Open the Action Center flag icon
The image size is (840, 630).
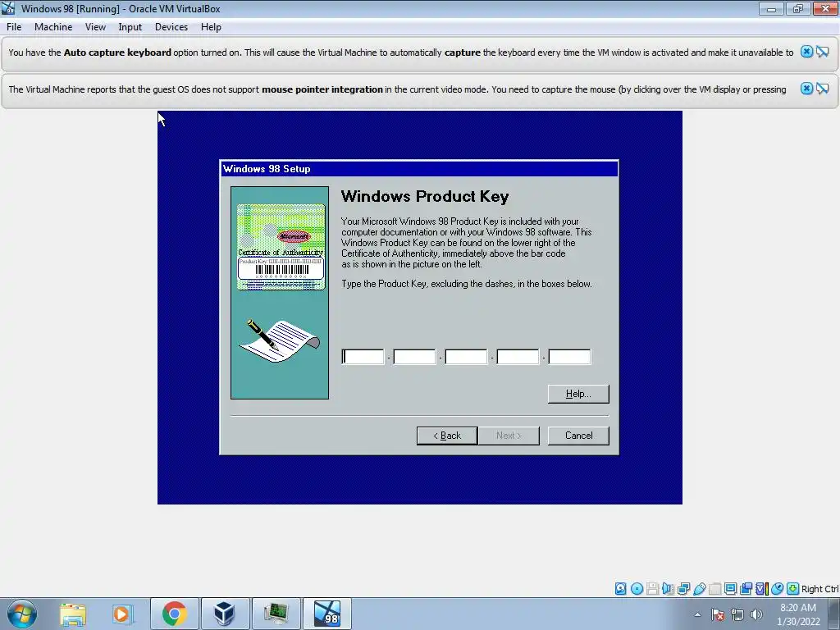[718, 614]
